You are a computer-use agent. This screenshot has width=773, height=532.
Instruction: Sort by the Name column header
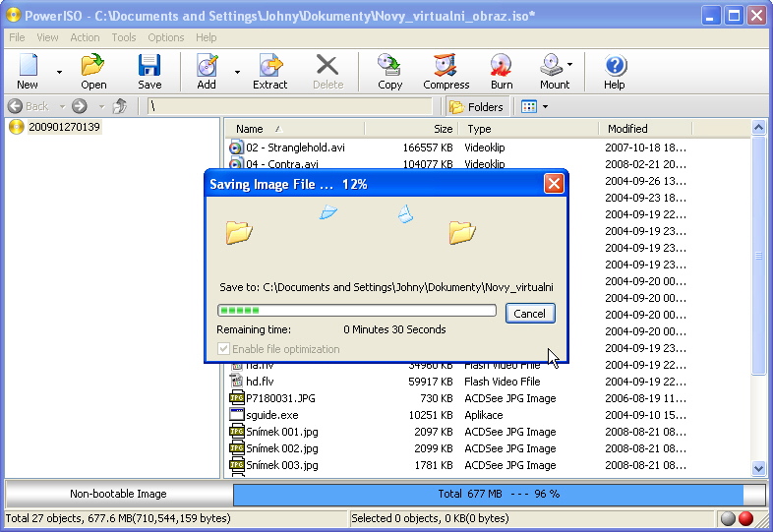click(x=295, y=129)
